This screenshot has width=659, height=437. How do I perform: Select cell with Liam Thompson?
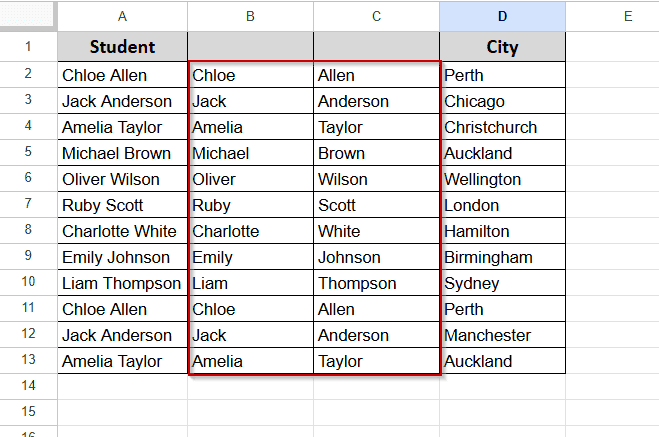122,283
